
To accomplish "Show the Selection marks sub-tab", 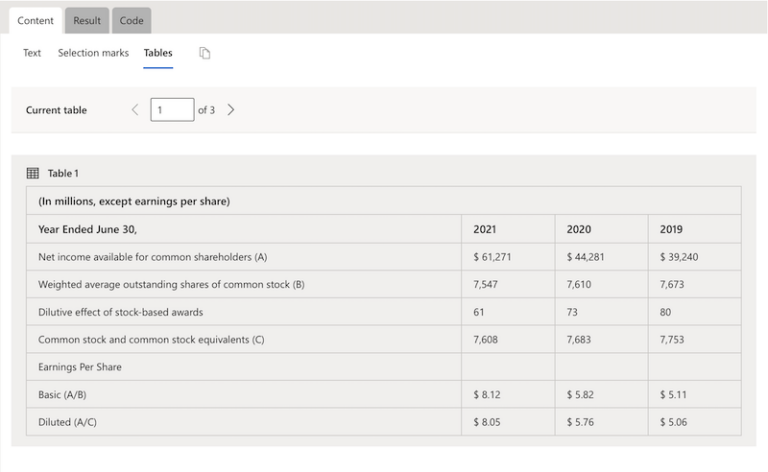I will point(93,53).
